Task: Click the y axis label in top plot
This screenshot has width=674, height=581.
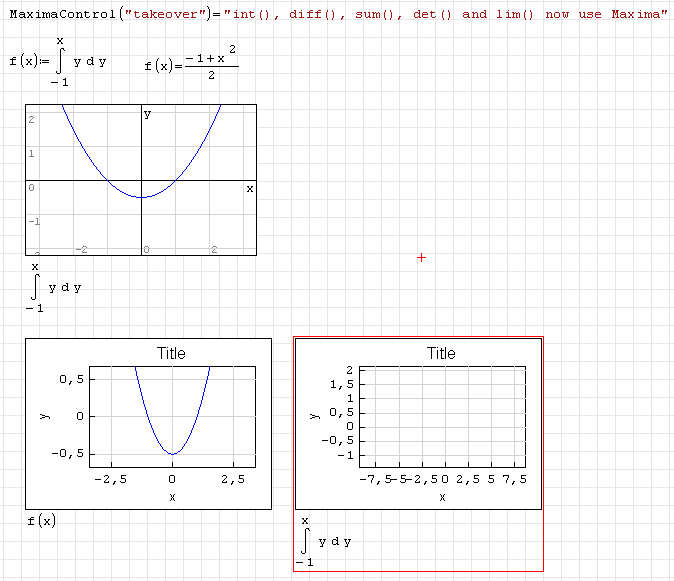Action: point(148,114)
